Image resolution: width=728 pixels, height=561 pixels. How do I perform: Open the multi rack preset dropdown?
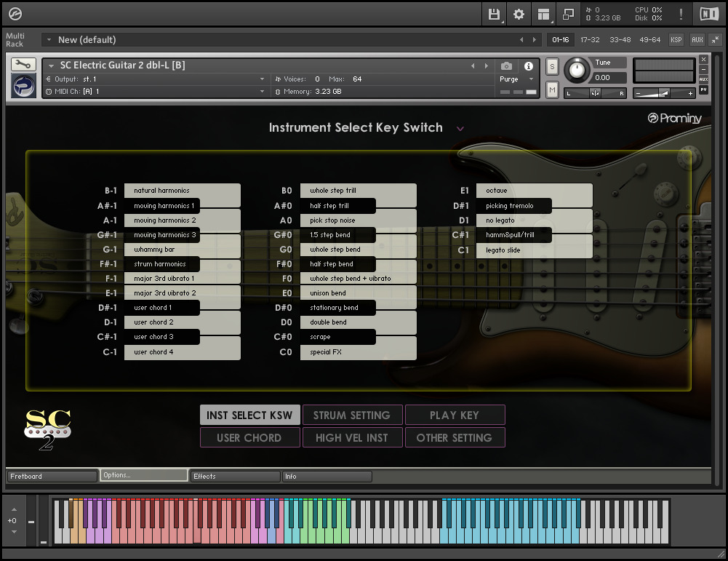click(49, 40)
